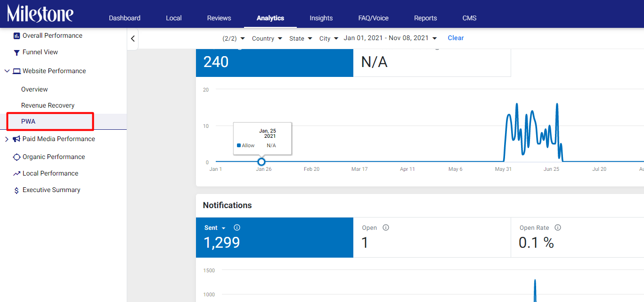Click the Executive Summary dollar icon
This screenshot has height=302, width=644.
pos(16,190)
